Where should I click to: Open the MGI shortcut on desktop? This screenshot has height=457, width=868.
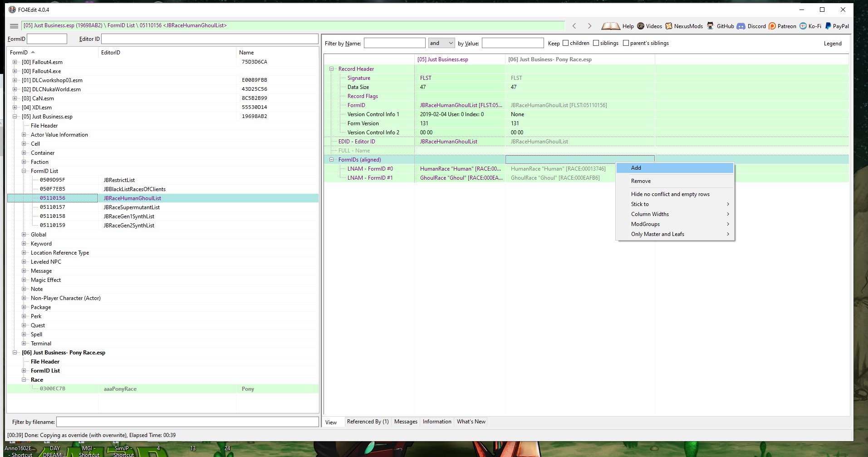pos(88,451)
